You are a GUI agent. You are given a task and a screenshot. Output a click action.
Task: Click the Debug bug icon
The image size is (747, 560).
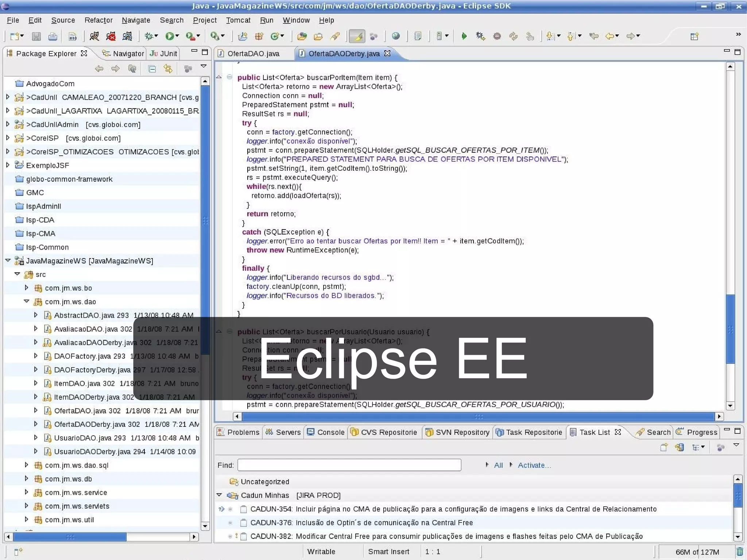coord(148,36)
